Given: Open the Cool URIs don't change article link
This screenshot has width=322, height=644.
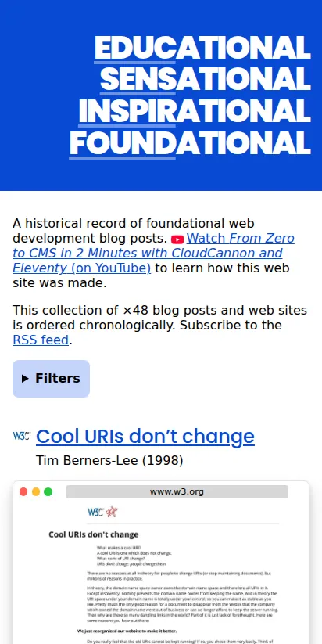Looking at the screenshot, I should [x=145, y=436].
